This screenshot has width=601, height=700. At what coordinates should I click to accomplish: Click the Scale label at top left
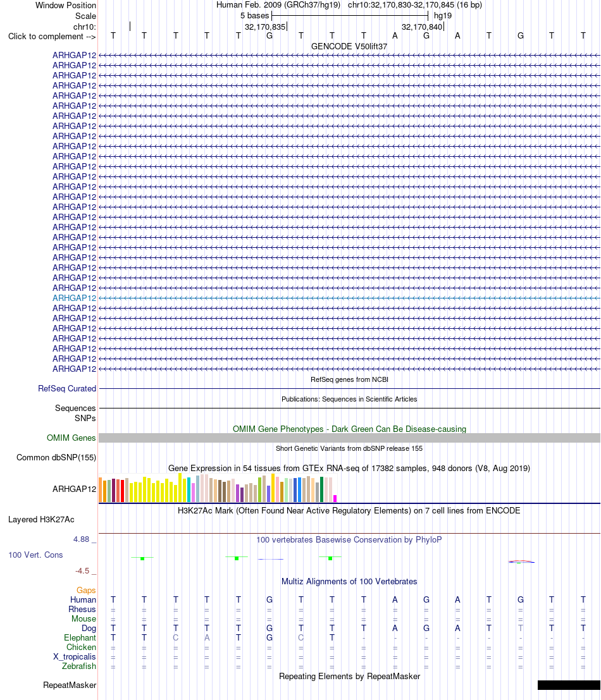point(86,16)
